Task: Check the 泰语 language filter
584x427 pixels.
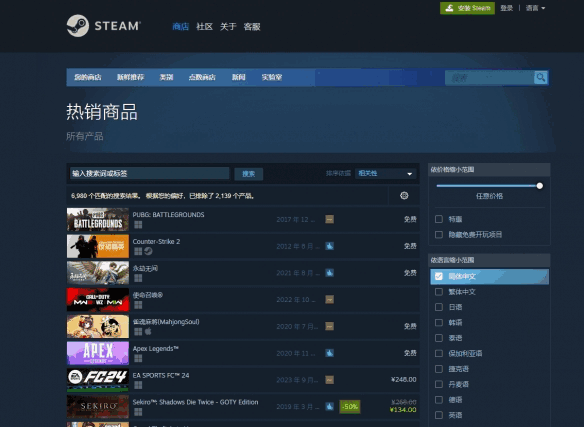Action: click(439, 338)
